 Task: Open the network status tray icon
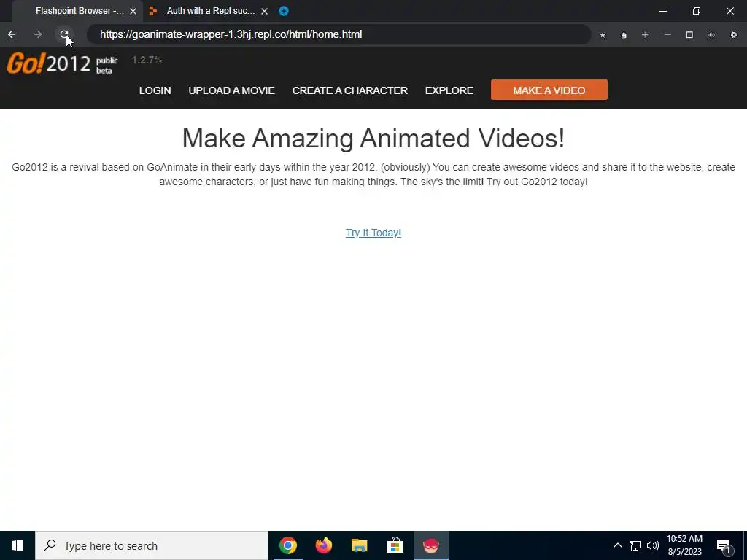pyautogui.click(x=635, y=545)
